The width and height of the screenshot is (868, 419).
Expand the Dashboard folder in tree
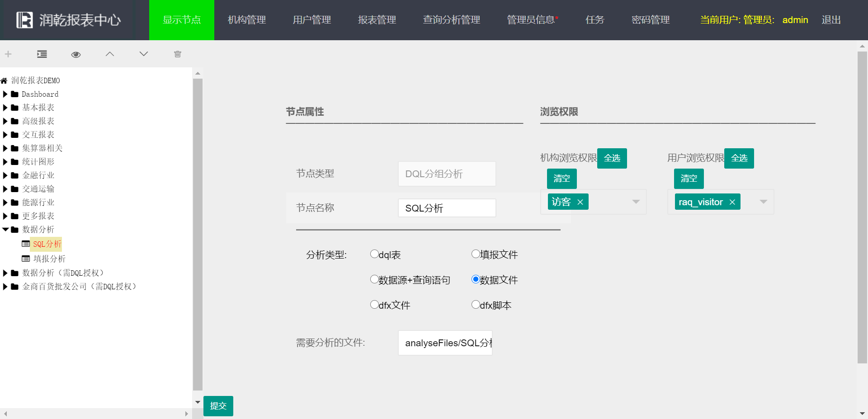(5, 94)
